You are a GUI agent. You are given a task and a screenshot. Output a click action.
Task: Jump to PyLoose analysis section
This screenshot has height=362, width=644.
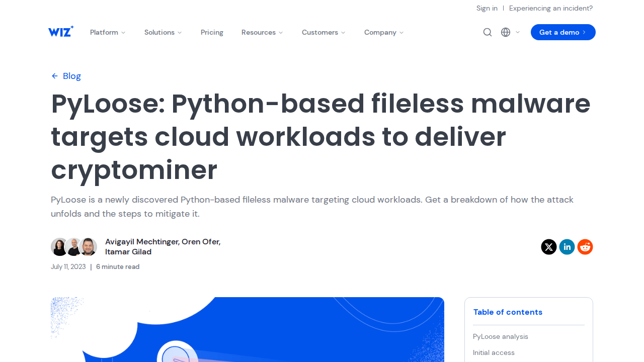coord(501,336)
